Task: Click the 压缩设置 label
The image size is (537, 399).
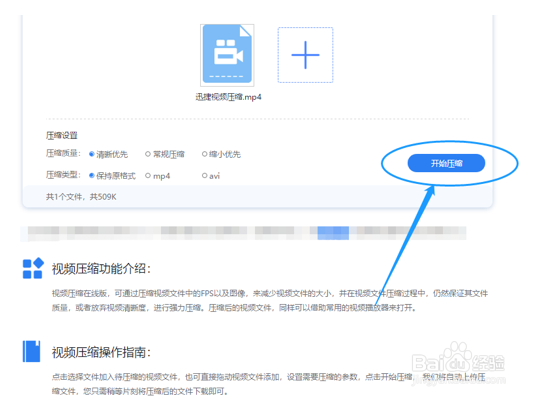Action: click(x=62, y=136)
